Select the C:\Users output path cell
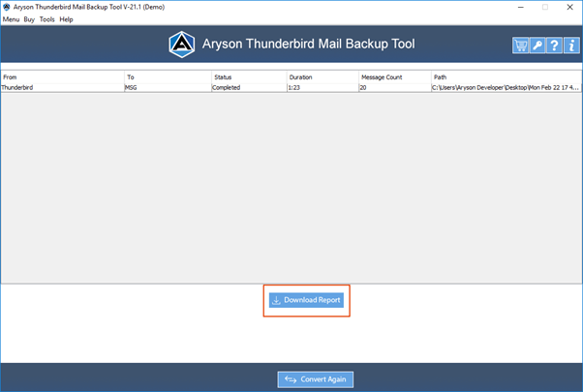Image resolution: width=583 pixels, height=392 pixels. tap(506, 88)
